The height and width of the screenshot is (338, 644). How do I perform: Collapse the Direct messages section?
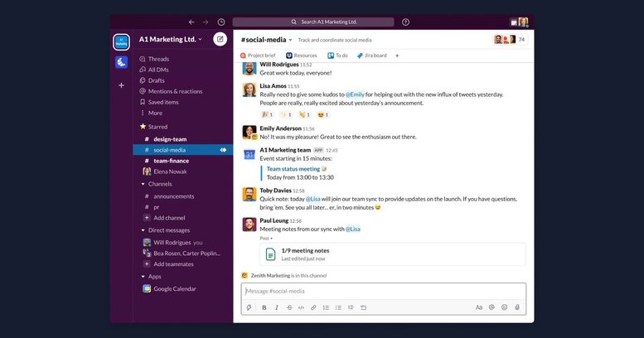point(143,230)
